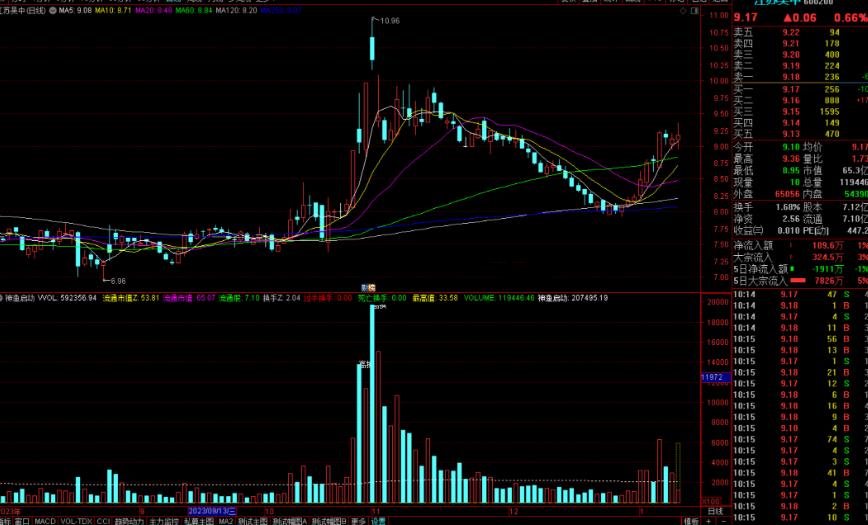Click the 10:15 tick row with volume 74
This screenshot has height=525, width=868.
coord(800,439)
